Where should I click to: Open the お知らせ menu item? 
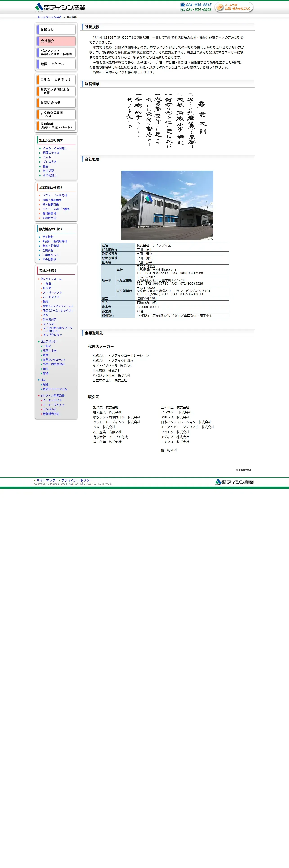tap(56, 30)
